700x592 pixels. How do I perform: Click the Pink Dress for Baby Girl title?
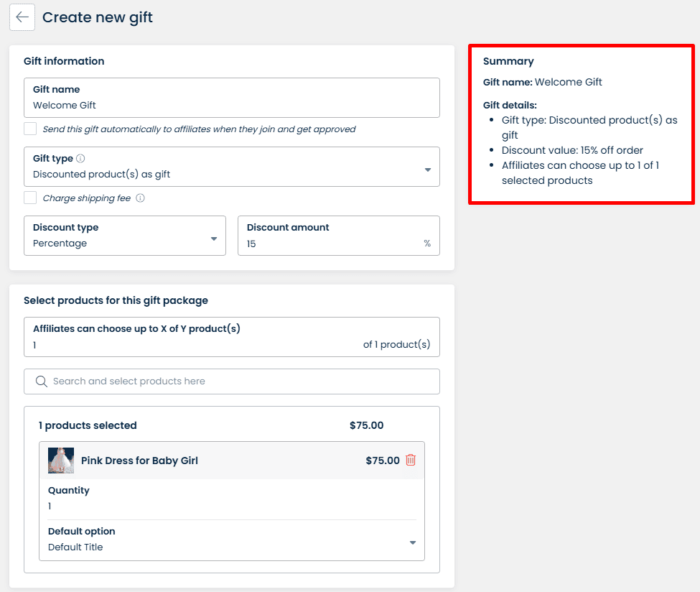click(x=139, y=461)
